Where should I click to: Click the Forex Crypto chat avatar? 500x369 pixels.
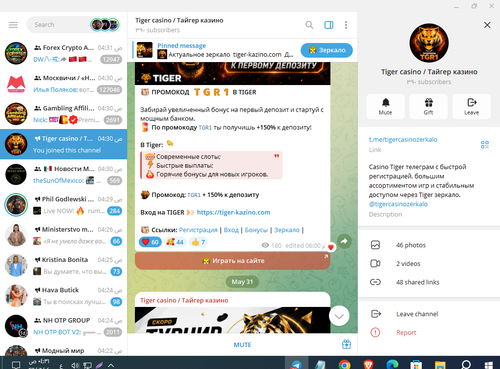(x=16, y=53)
